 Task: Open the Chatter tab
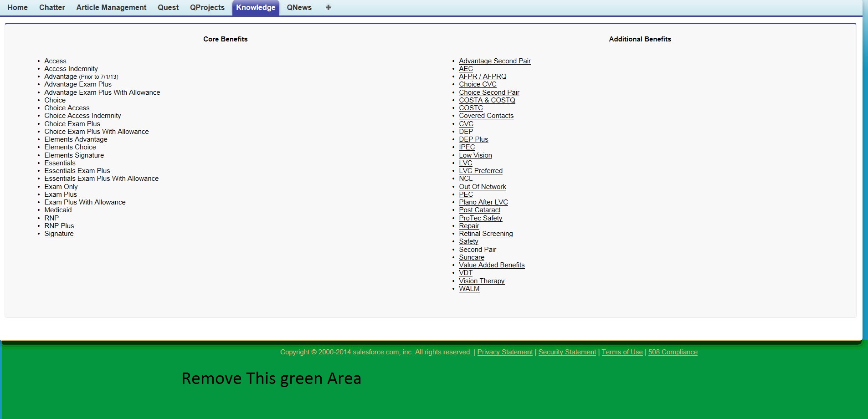point(51,7)
